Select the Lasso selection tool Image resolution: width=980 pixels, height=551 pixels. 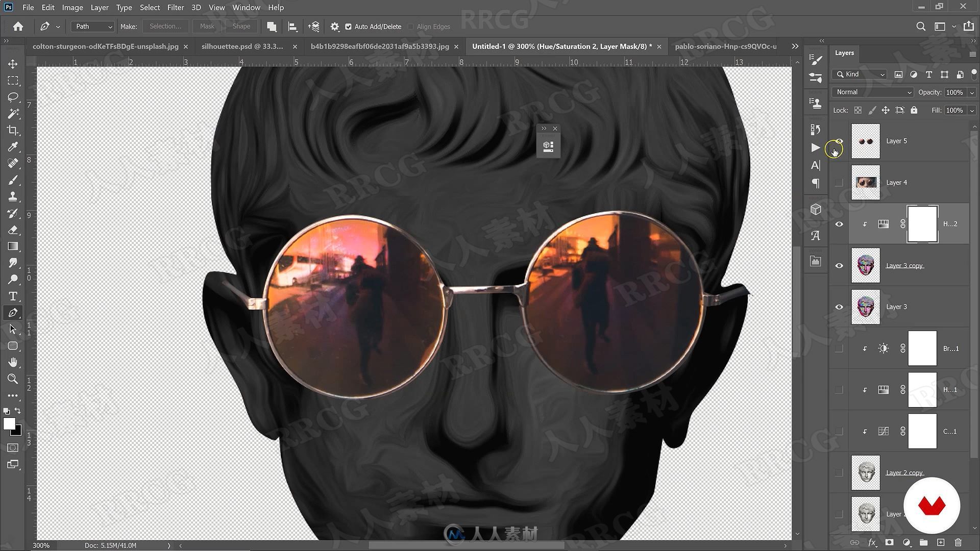tap(13, 96)
